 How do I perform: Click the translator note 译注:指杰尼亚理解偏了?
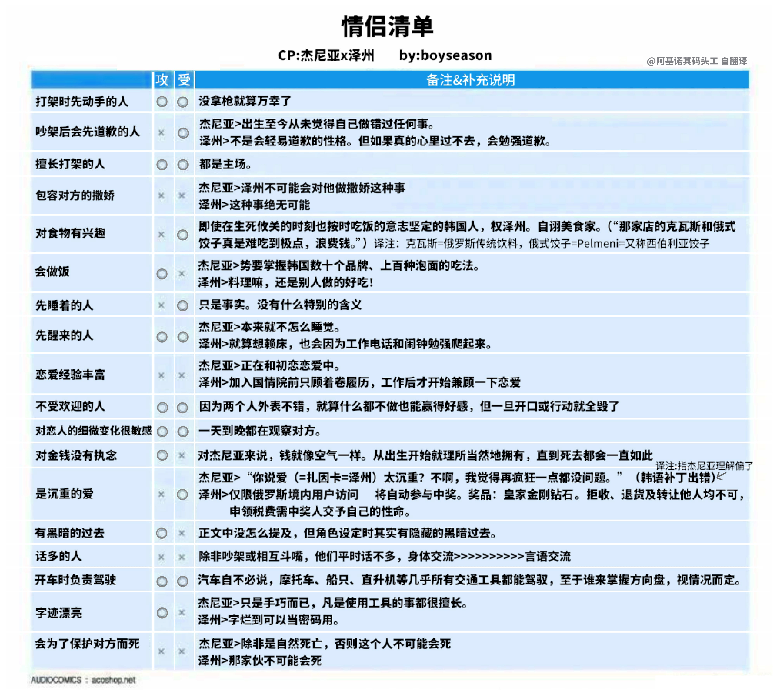coord(704,466)
